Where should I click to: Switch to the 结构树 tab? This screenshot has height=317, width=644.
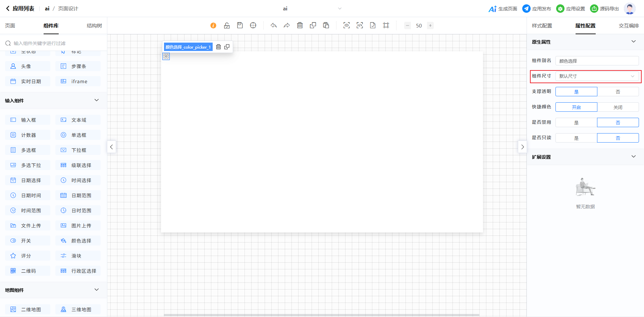(94, 26)
